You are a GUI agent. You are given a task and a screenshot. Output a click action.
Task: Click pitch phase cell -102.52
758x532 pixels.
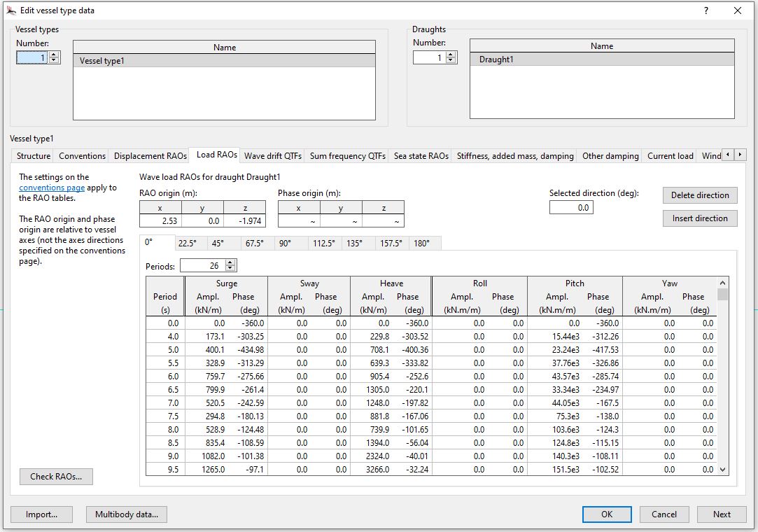click(x=601, y=469)
